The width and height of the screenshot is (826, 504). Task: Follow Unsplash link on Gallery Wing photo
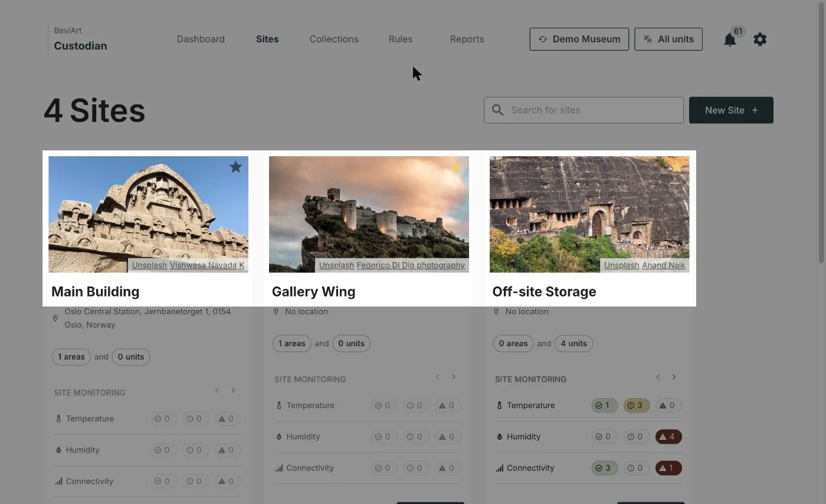pyautogui.click(x=336, y=265)
